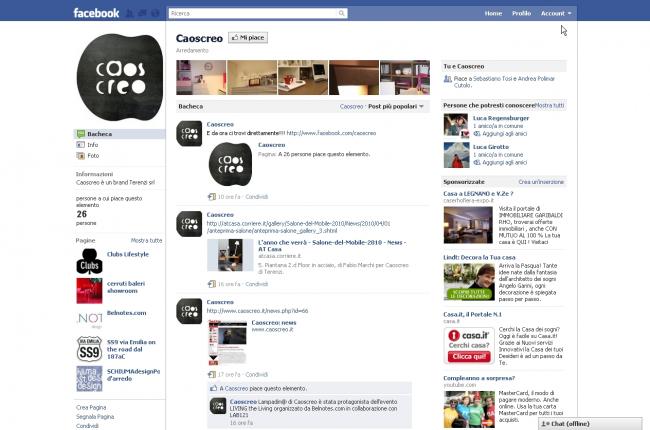Click Sebastiano Tosi name link

click(491, 79)
